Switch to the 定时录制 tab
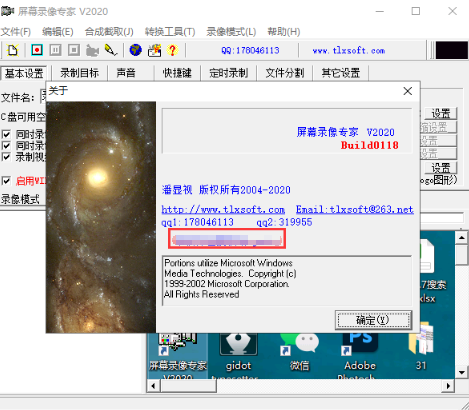This screenshot has height=410, width=469. (x=229, y=73)
